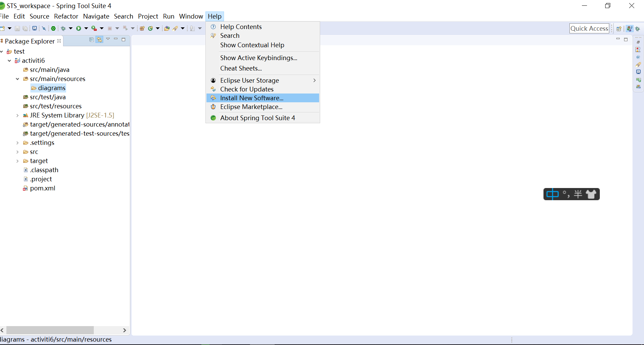Expand the target folder node
This screenshot has height=345, width=644.
tap(18, 161)
